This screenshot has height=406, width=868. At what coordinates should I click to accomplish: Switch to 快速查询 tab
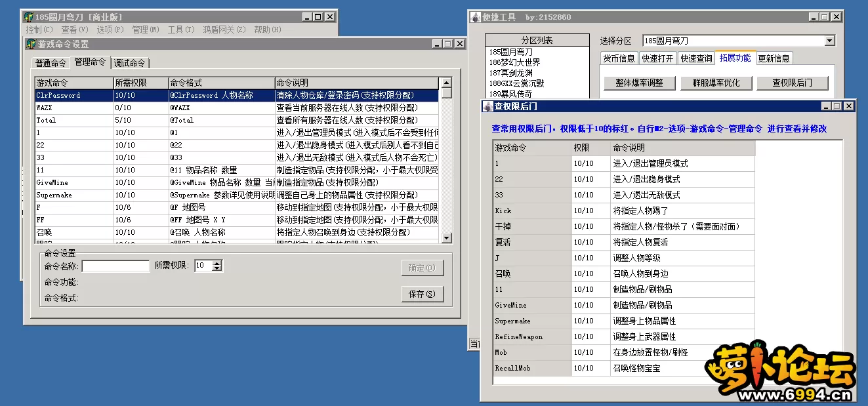[696, 58]
